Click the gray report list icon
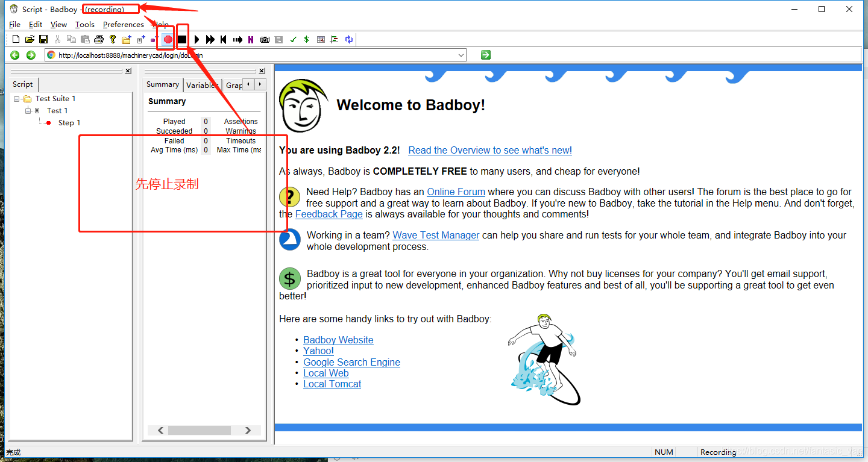The width and height of the screenshot is (868, 462). pyautogui.click(x=278, y=39)
